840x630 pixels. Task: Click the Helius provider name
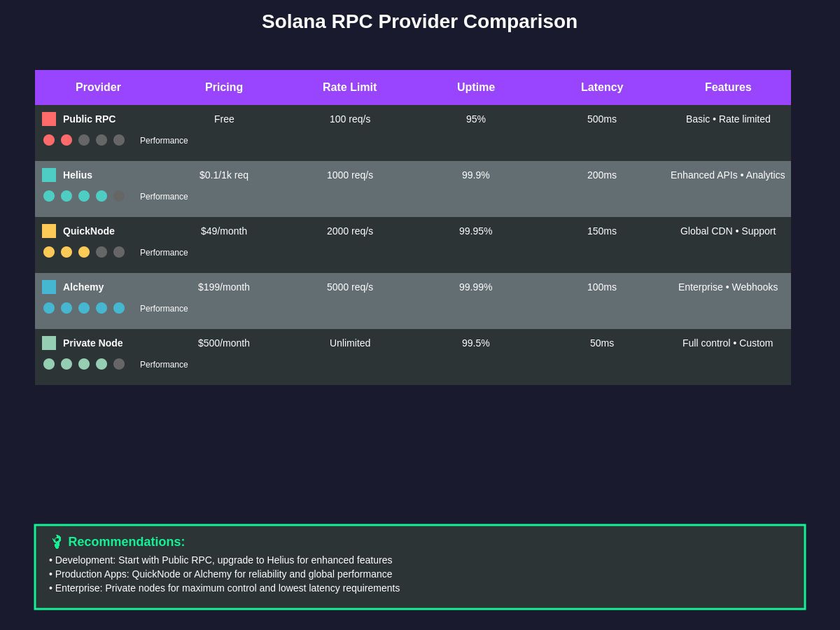[x=78, y=175]
